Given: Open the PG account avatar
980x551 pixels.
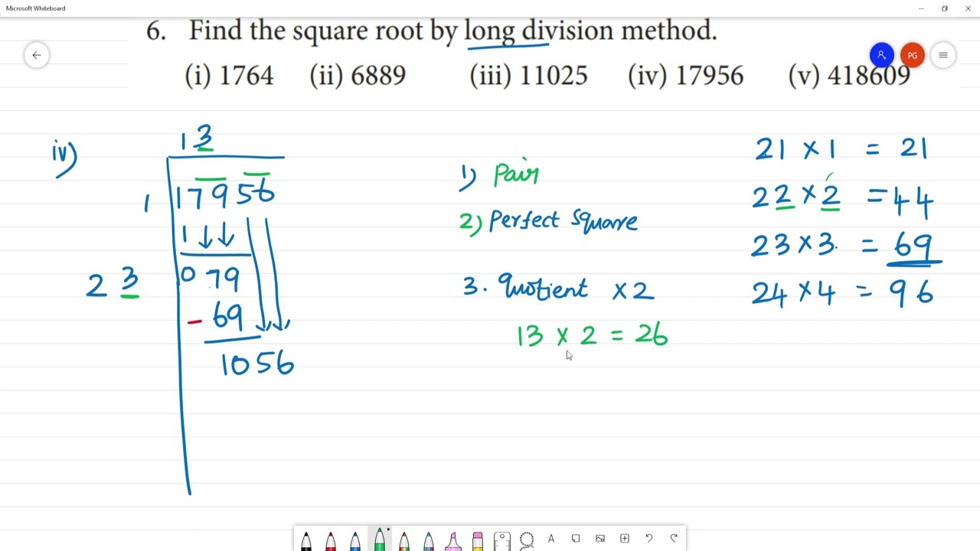Looking at the screenshot, I should [912, 55].
